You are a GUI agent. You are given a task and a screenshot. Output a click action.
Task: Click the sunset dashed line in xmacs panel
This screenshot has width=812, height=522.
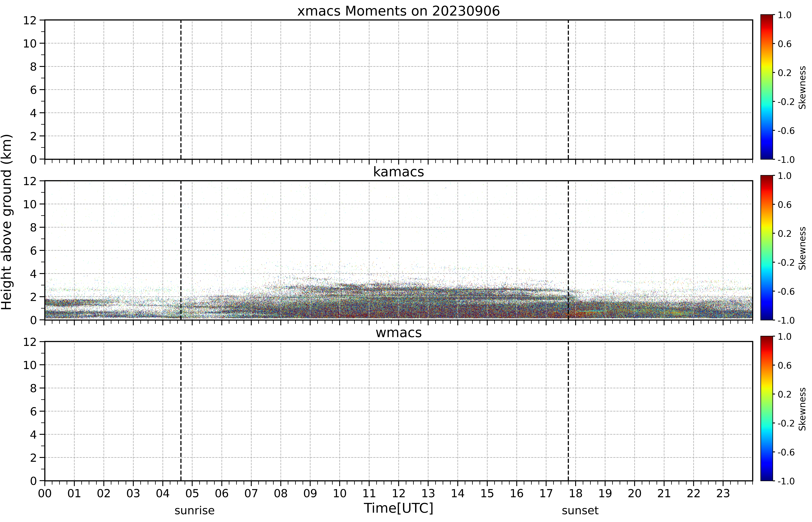coord(568,90)
